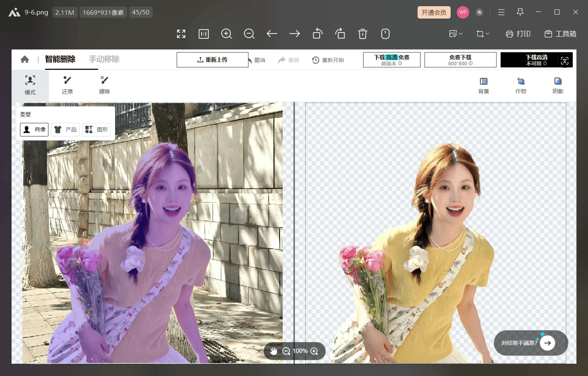This screenshot has height=376, width=588.
Task: Click the 打印 print menu item
Action: pos(518,34)
